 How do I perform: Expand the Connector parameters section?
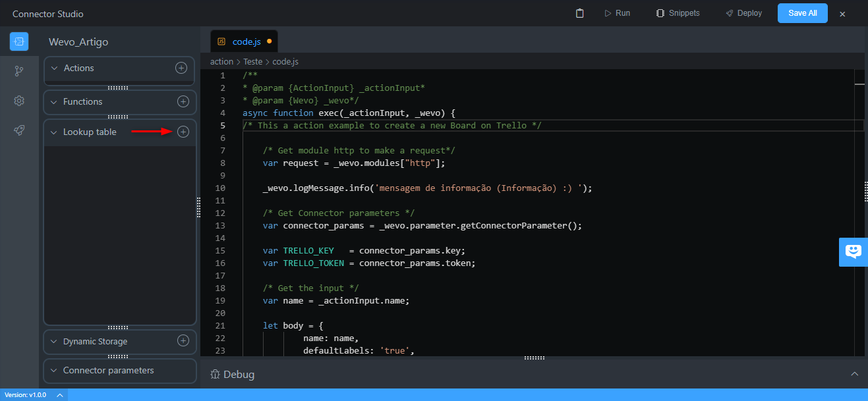pyautogui.click(x=54, y=371)
